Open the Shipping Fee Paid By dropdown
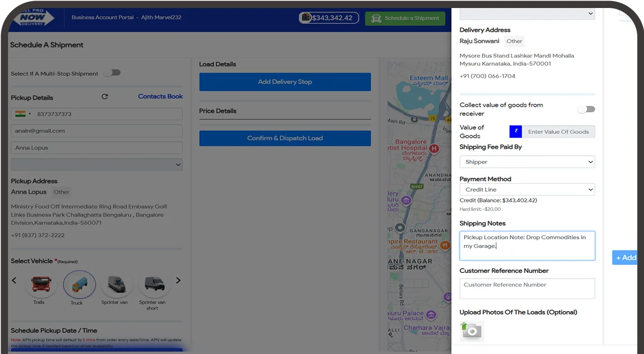Screen dimensions: 644x354 point(527,162)
